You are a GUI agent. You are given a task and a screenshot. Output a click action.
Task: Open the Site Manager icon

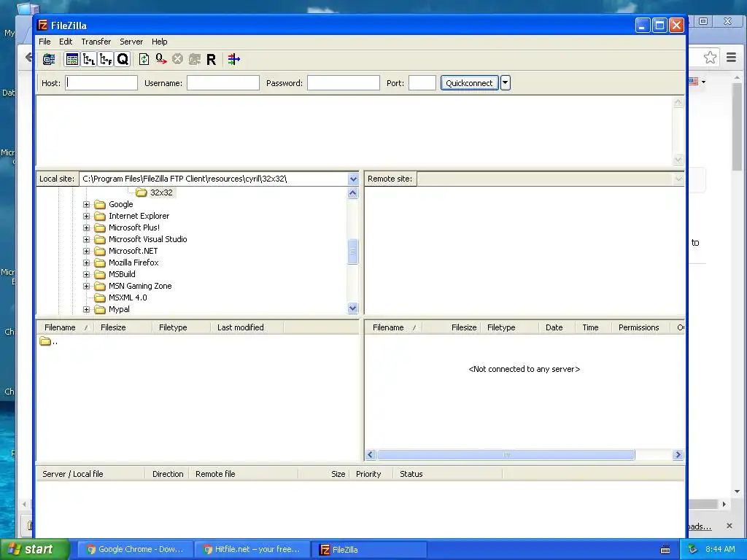(x=49, y=59)
